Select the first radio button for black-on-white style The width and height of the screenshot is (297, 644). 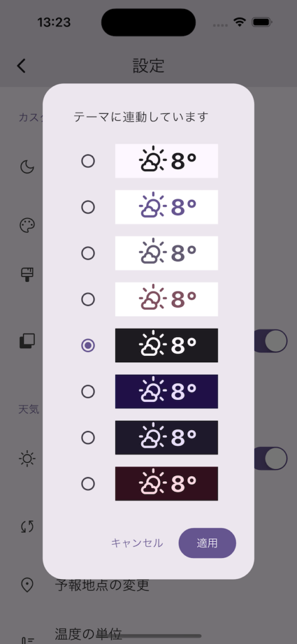click(x=88, y=161)
